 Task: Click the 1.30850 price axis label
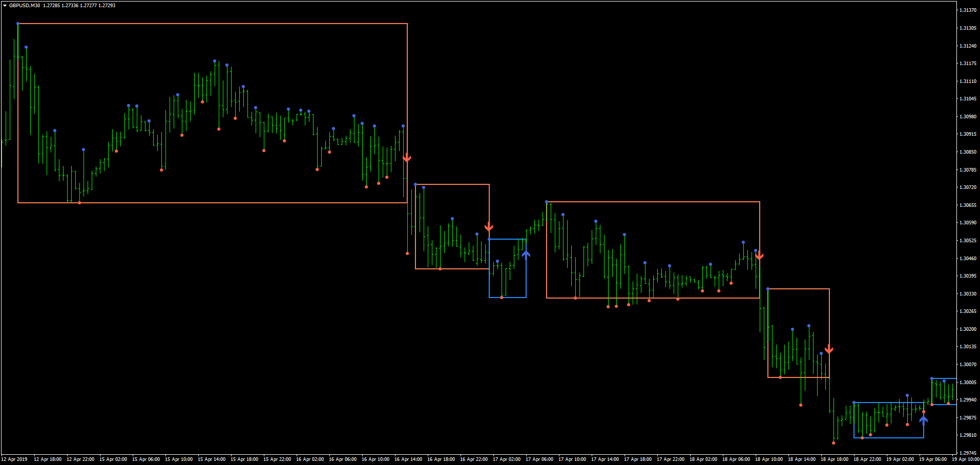coord(968,152)
